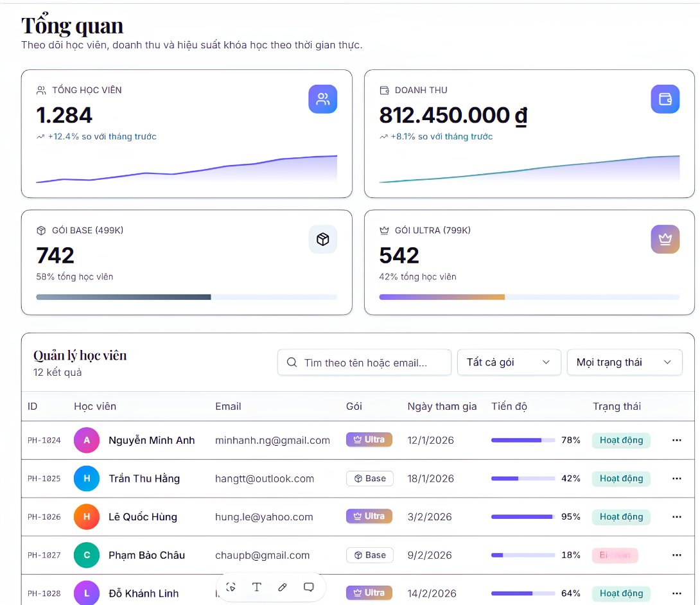This screenshot has height=605, width=700.
Task: Open the three-dot menu for Lê Quốc Hùng
Action: [x=676, y=517]
